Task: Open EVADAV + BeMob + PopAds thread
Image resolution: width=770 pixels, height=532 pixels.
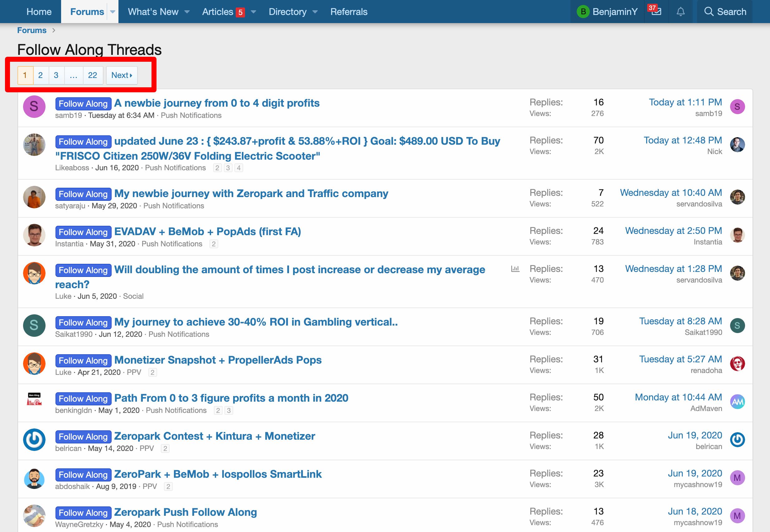Action: [x=208, y=231]
